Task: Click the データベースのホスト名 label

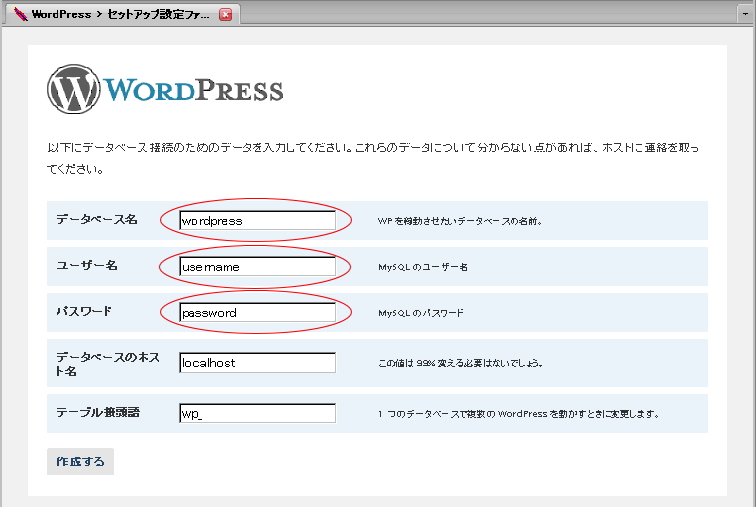Action: point(108,364)
